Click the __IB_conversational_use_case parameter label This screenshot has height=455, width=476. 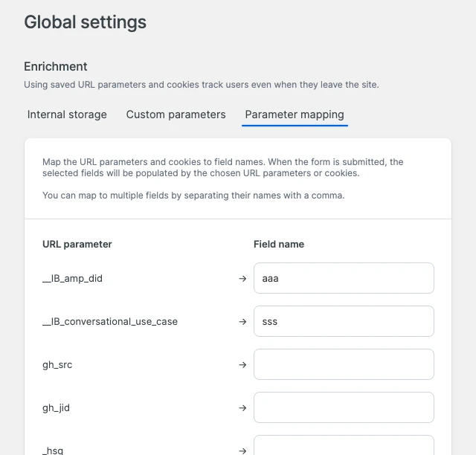point(110,322)
